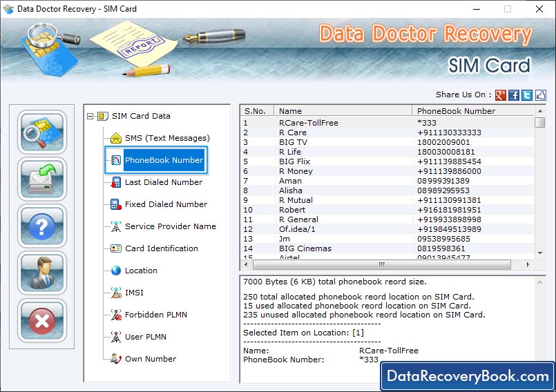This screenshot has width=556, height=392.
Task: Click the User PLMN tower icon
Action: point(116,337)
